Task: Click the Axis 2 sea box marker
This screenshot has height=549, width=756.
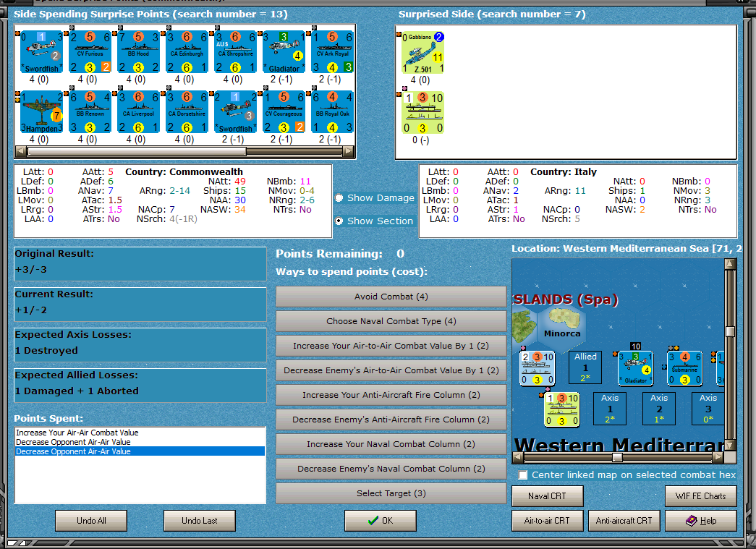Action: 658,409
